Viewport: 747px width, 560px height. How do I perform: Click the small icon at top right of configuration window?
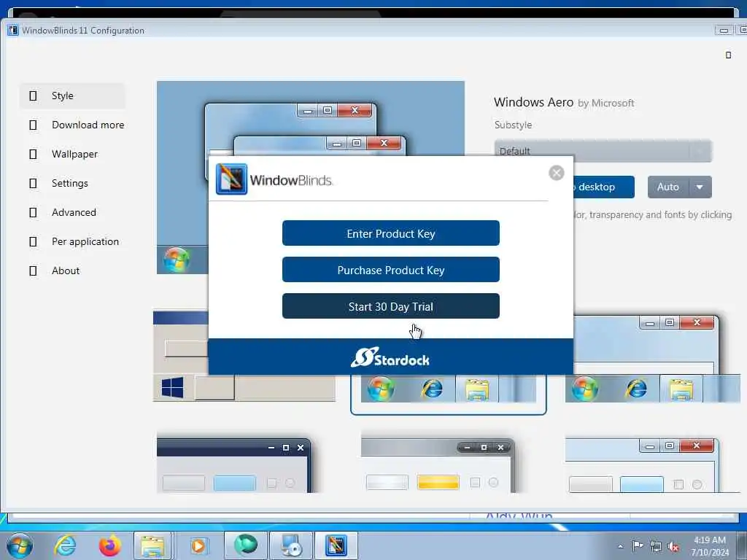[x=728, y=55]
